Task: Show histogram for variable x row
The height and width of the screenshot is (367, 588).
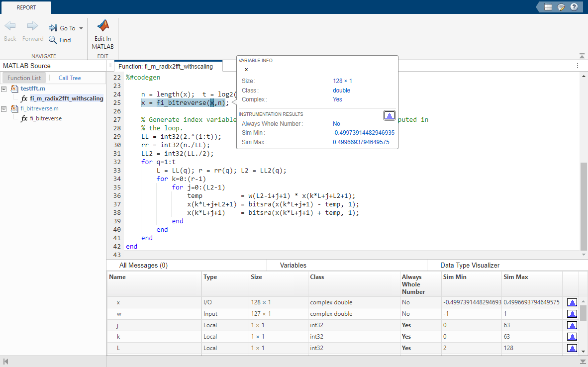Action: (572, 302)
